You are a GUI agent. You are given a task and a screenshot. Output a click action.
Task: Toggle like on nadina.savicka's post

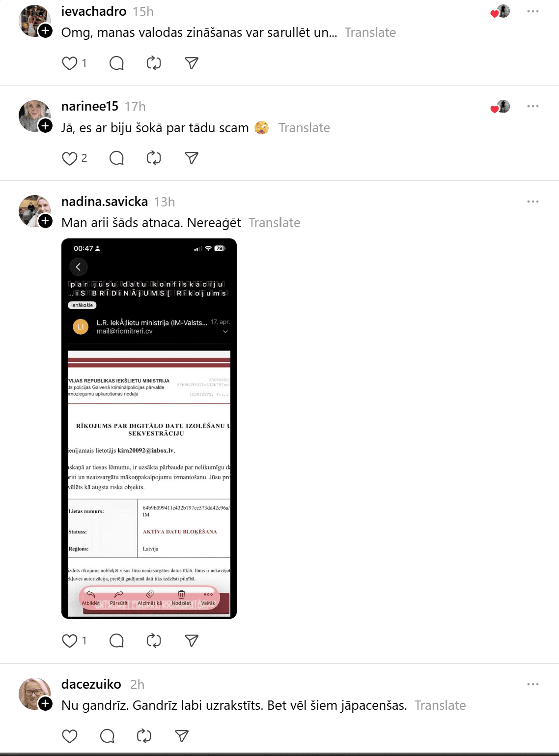pos(69,640)
